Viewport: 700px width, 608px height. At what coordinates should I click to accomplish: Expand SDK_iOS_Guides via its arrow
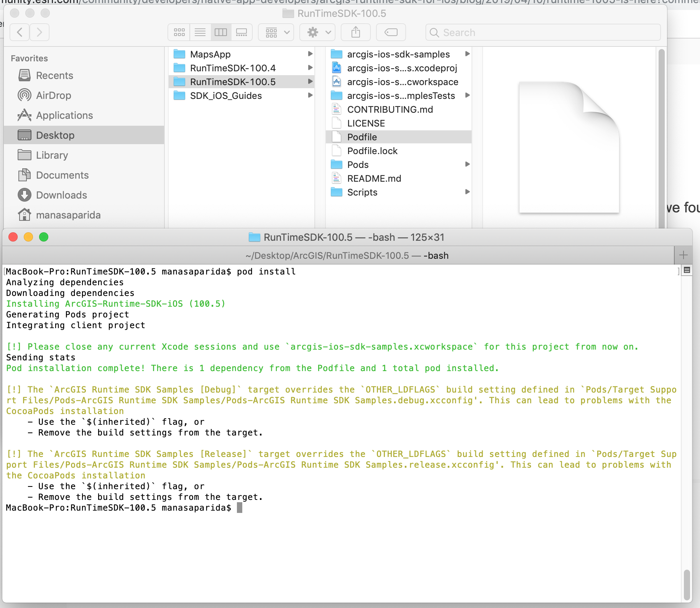click(x=310, y=95)
